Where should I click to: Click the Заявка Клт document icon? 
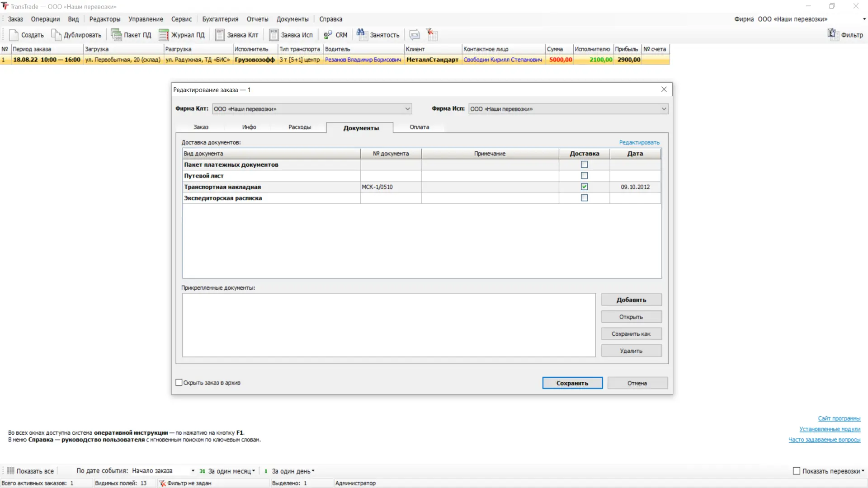(220, 35)
